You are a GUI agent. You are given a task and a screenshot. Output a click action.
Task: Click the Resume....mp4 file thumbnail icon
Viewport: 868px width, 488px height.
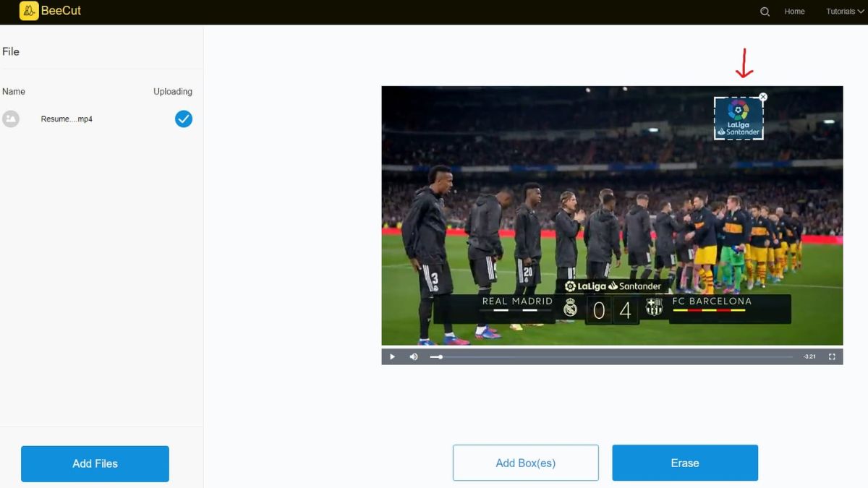click(12, 119)
